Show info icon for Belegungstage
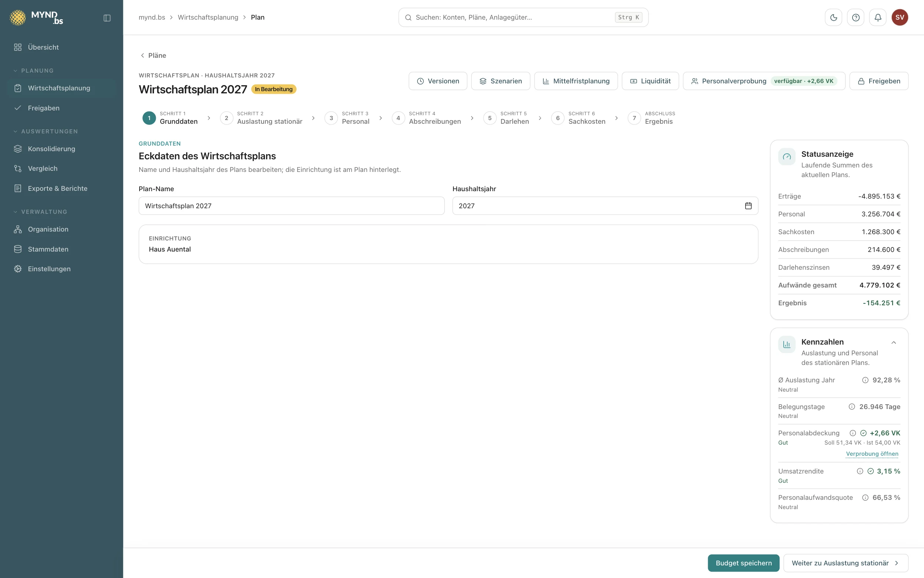This screenshot has height=578, width=924. (852, 407)
